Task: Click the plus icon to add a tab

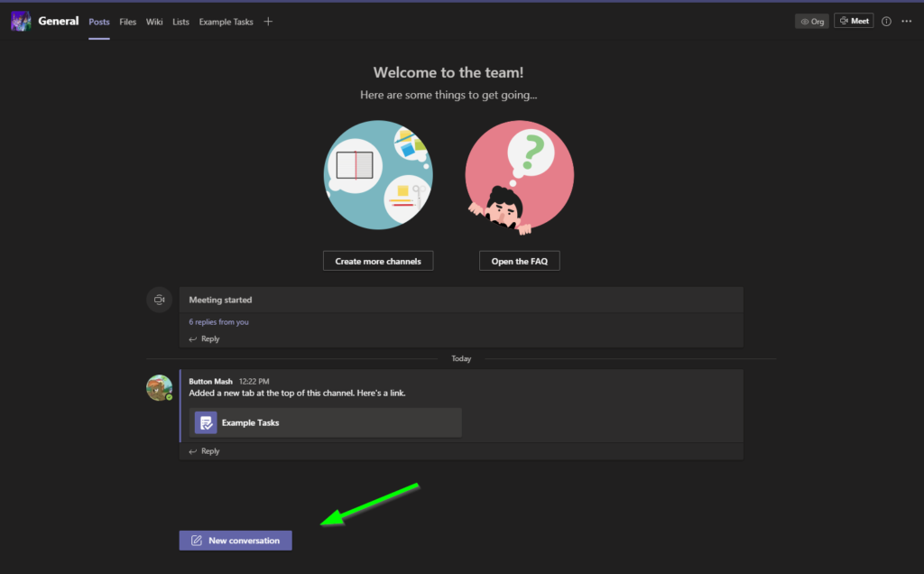Action: coord(268,22)
